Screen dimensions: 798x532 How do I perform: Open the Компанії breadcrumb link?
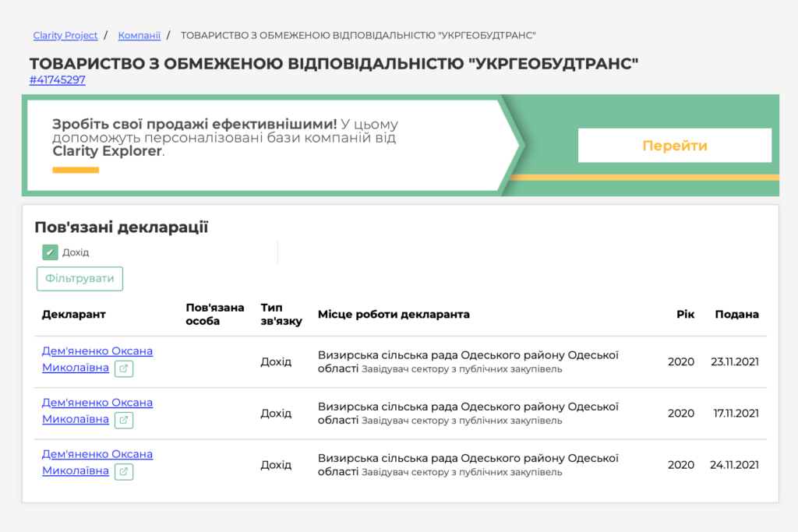click(x=139, y=35)
